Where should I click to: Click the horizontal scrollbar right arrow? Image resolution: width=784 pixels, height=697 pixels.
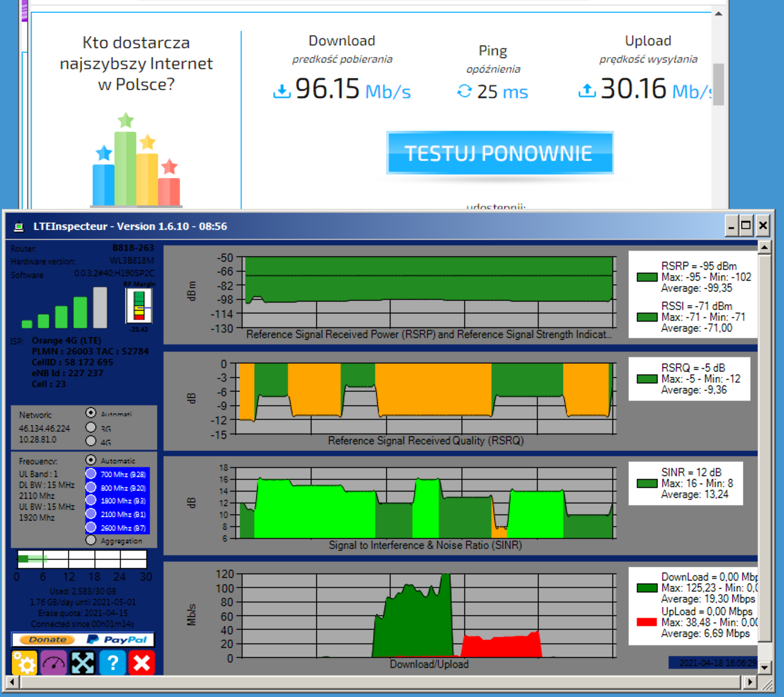point(750,682)
